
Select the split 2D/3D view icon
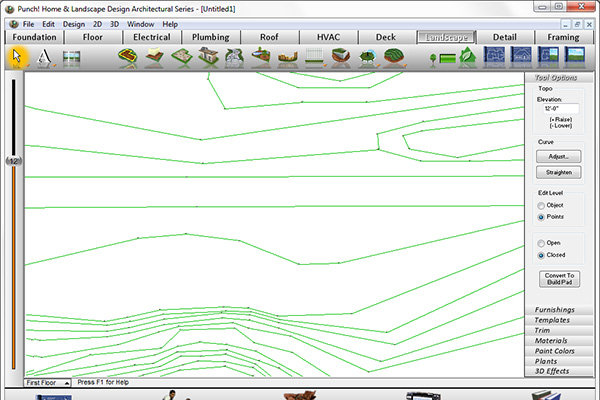(548, 57)
